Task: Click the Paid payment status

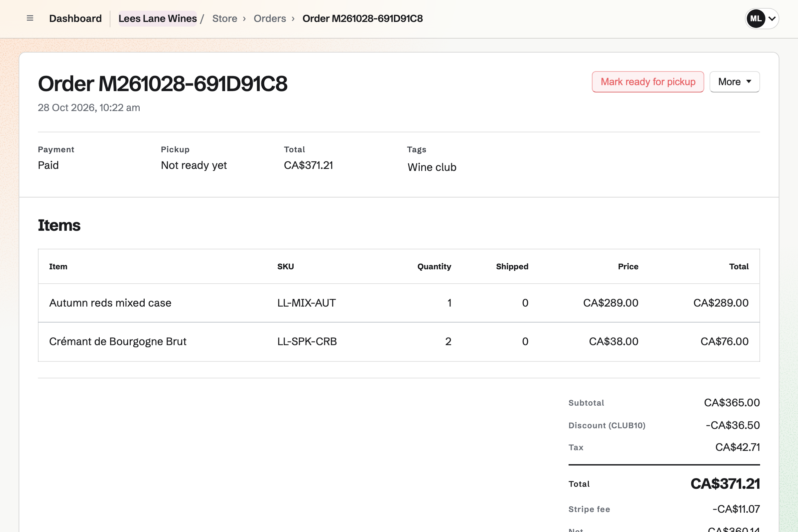Action: [x=48, y=165]
